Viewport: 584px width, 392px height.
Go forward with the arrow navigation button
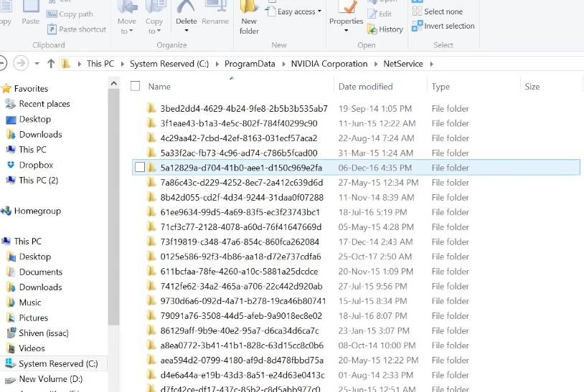[21, 63]
